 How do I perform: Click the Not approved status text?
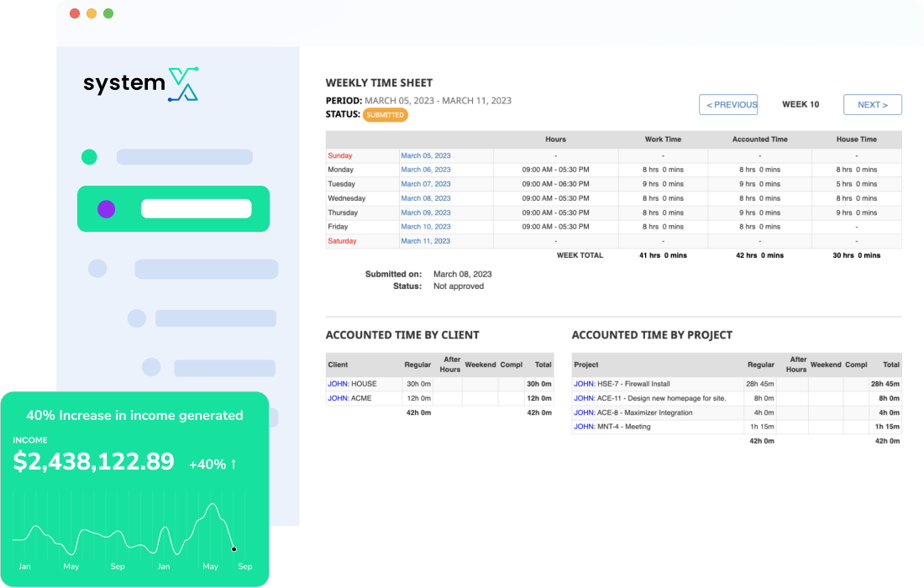459,286
